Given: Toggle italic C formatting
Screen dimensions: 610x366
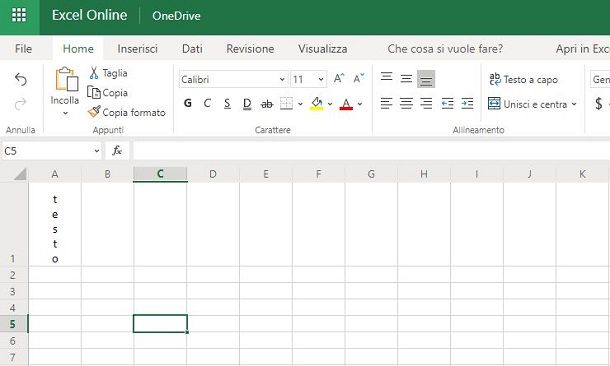Looking at the screenshot, I should click(x=207, y=103).
